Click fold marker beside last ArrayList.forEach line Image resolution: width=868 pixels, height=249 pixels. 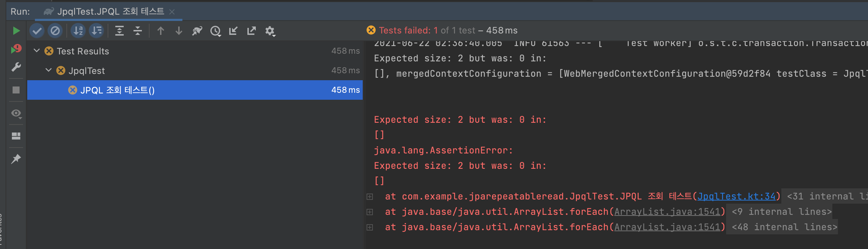point(370,227)
